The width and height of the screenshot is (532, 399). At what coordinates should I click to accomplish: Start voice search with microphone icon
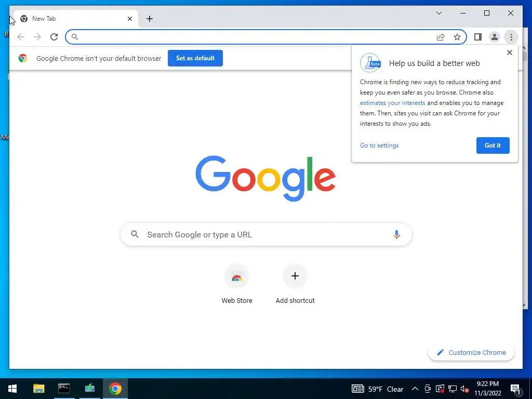(396, 234)
